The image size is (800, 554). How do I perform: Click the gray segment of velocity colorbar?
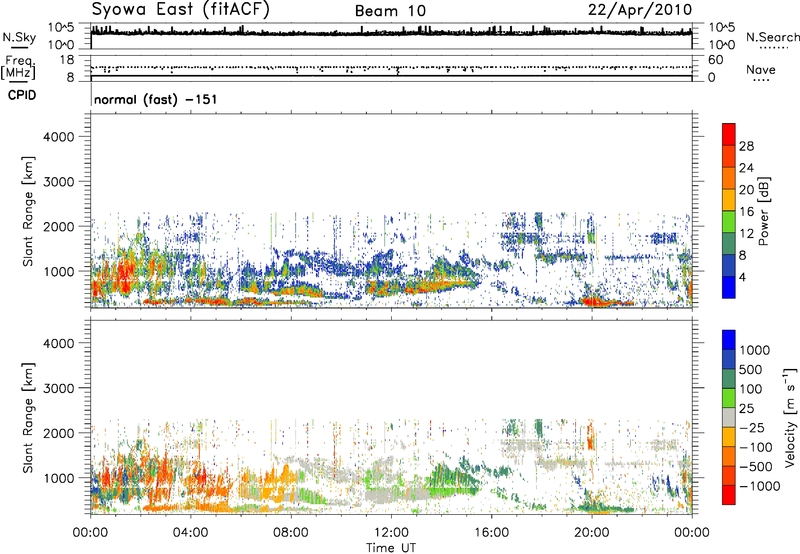(729, 417)
